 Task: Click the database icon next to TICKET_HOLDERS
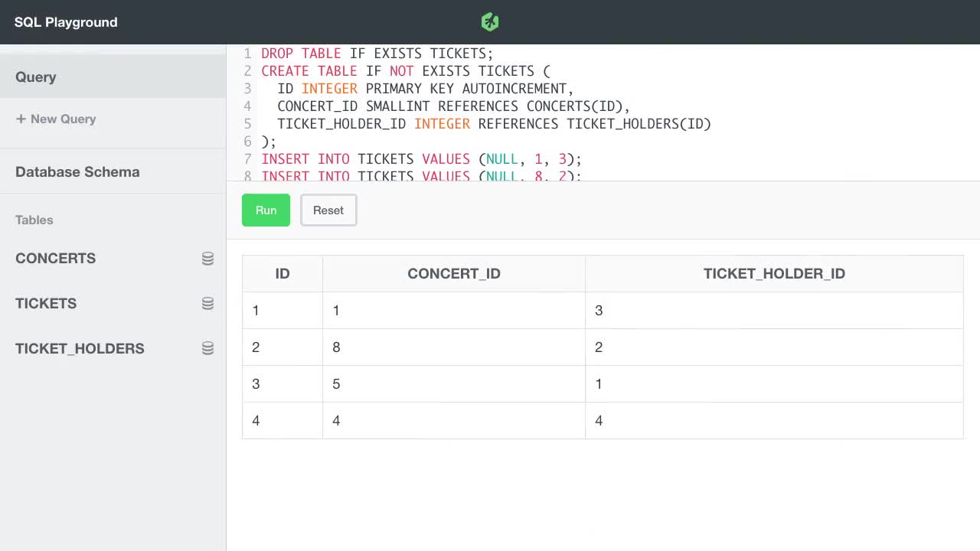click(x=207, y=348)
